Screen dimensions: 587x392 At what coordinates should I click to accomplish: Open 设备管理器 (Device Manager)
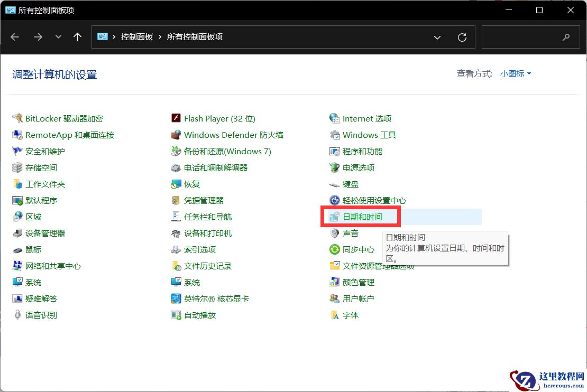[45, 233]
